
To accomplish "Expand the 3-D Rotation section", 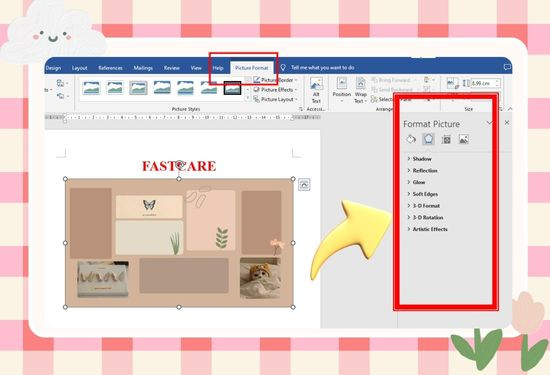I will (425, 217).
